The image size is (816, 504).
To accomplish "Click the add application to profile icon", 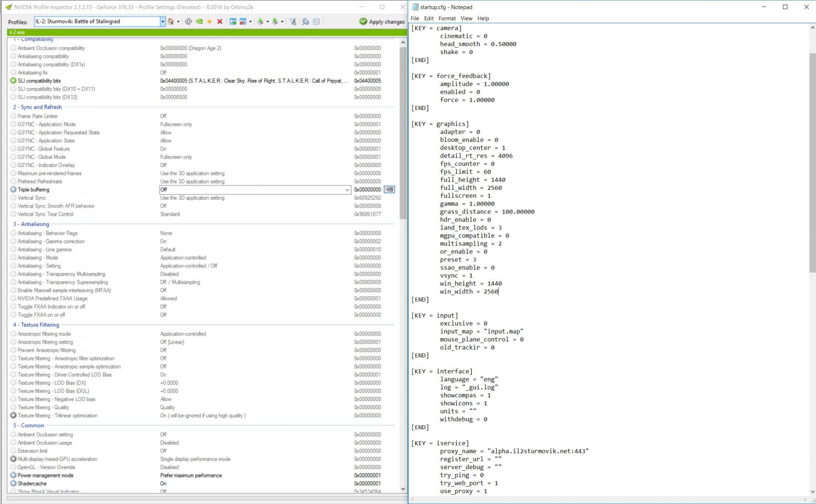I will tap(233, 22).
